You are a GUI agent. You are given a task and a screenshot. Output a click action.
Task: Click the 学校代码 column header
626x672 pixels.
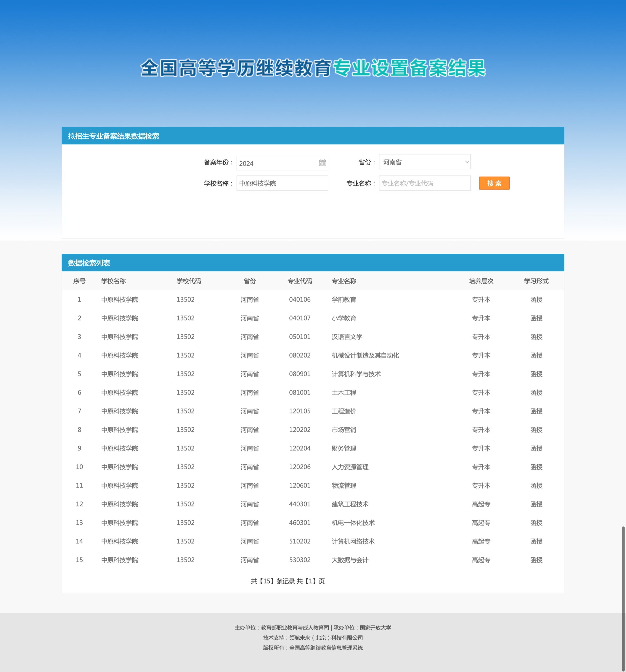pos(189,281)
